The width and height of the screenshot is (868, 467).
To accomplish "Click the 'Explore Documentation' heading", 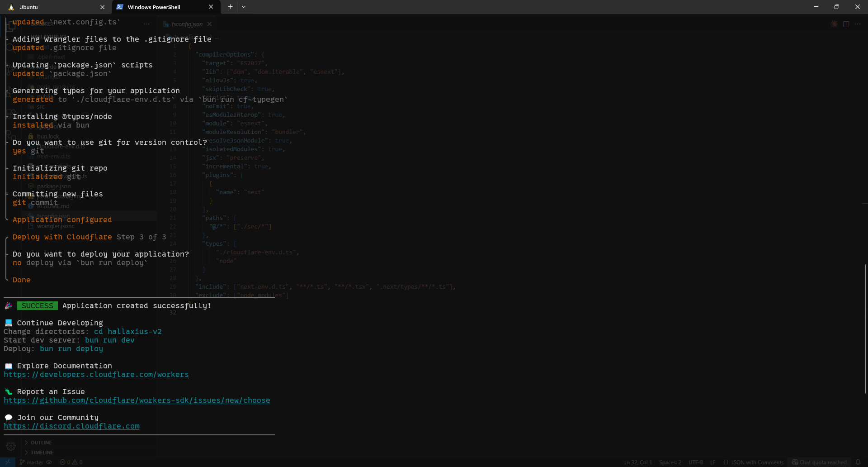I will coord(65,366).
